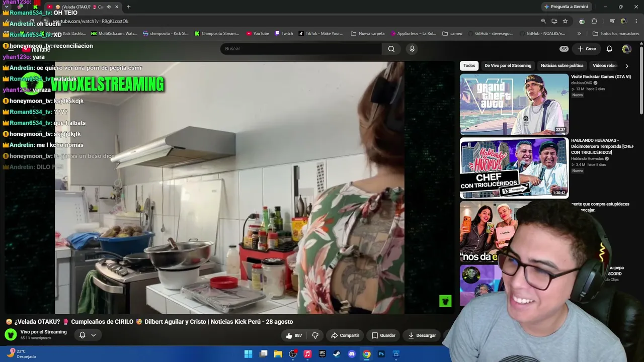Image resolution: width=644 pixels, height=362 pixels.
Task: Like the video with 887 likes
Action: coord(294,335)
